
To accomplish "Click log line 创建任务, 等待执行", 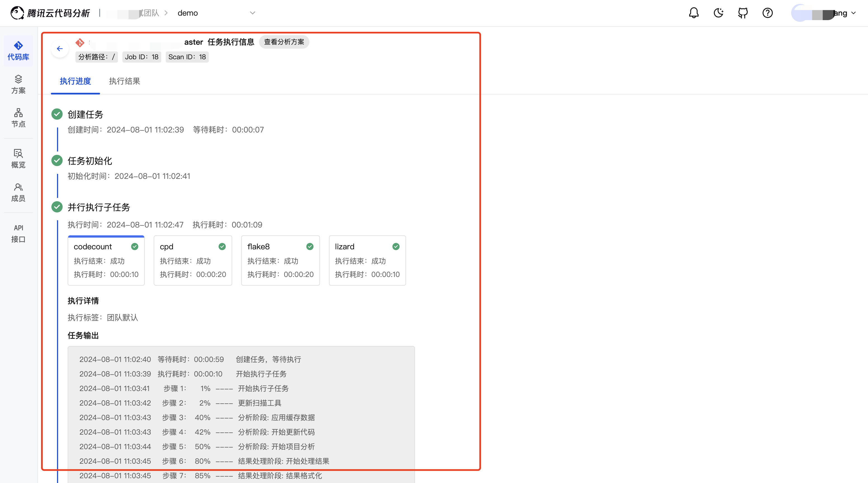I will click(190, 359).
